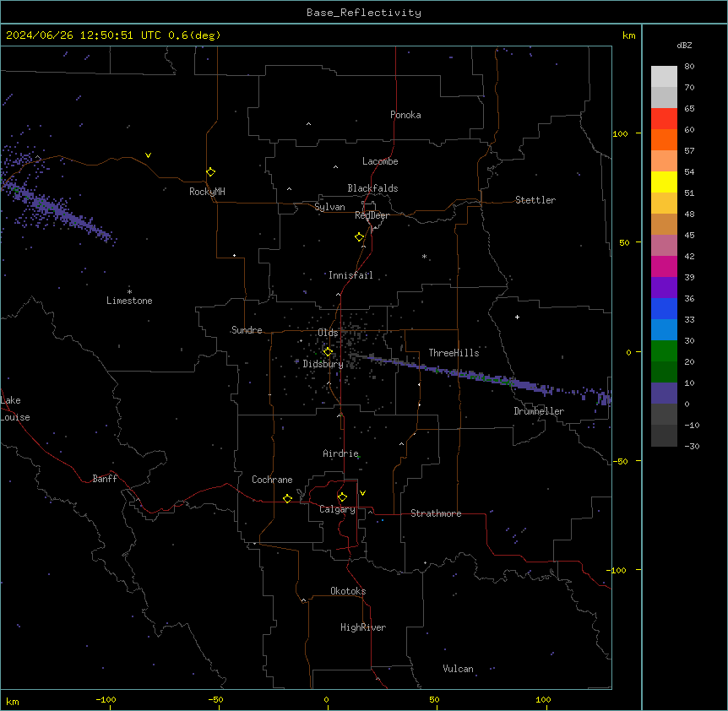Select the Innisfail city label
Viewport: 728px width, 711px height.
[350, 275]
